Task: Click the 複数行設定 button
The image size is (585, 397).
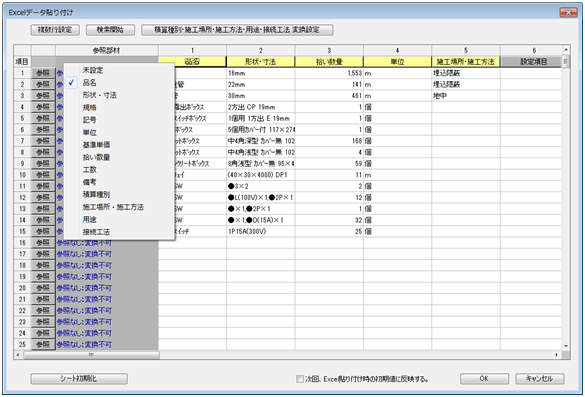Action: [x=55, y=30]
